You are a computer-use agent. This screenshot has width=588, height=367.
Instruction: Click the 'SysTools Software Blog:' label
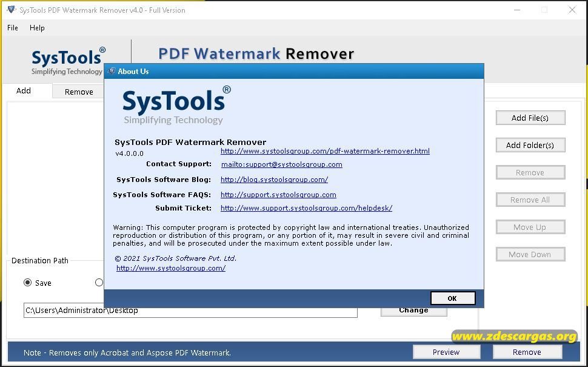(164, 180)
